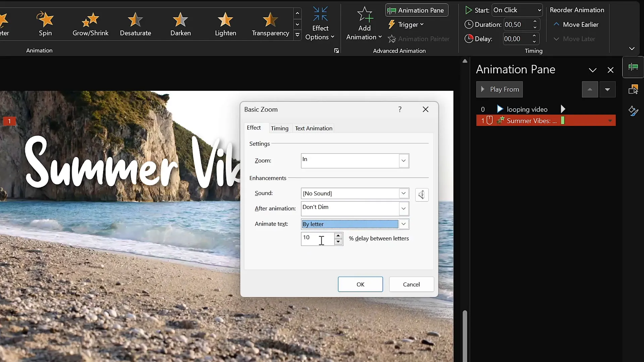Increase the ribbon Delay value
This screenshot has height=362, width=644.
(534, 36)
